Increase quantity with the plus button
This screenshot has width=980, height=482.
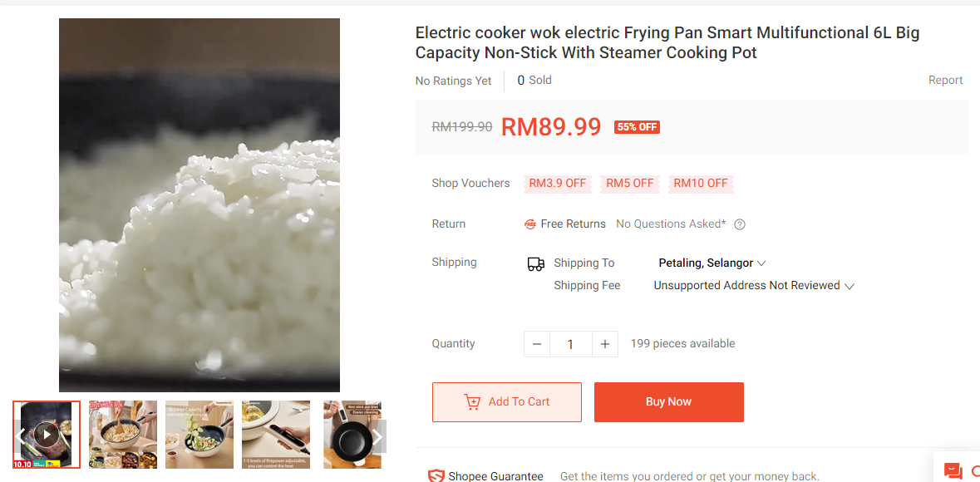[x=605, y=345]
